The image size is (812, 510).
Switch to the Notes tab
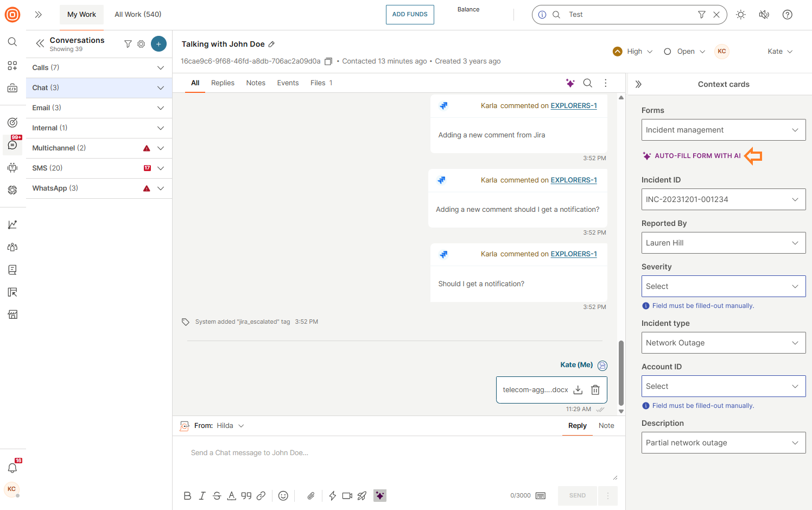pos(255,83)
